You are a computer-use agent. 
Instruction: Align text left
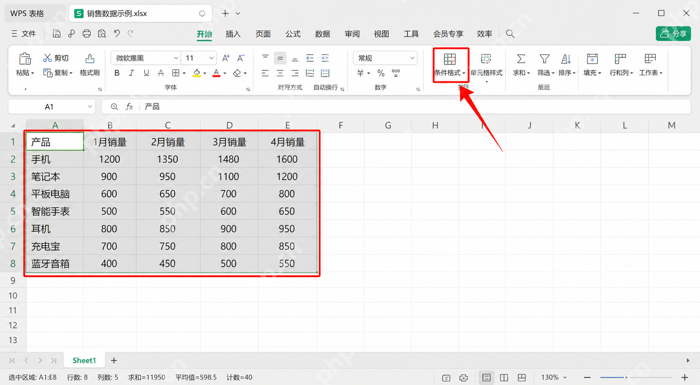[265, 73]
